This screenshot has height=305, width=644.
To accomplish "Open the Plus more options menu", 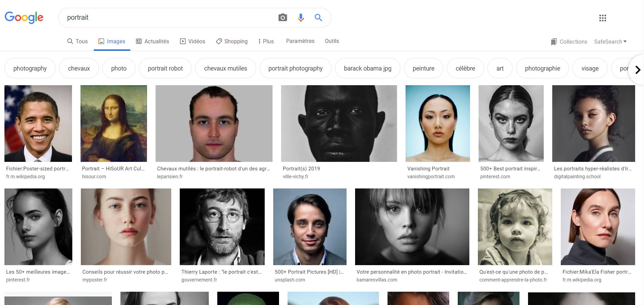I will pyautogui.click(x=266, y=41).
